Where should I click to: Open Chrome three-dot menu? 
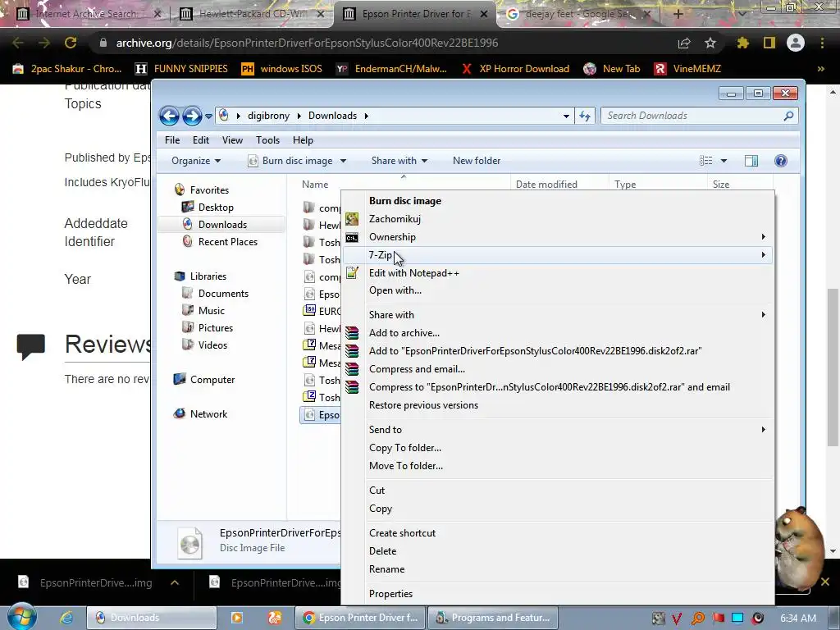[x=822, y=43]
